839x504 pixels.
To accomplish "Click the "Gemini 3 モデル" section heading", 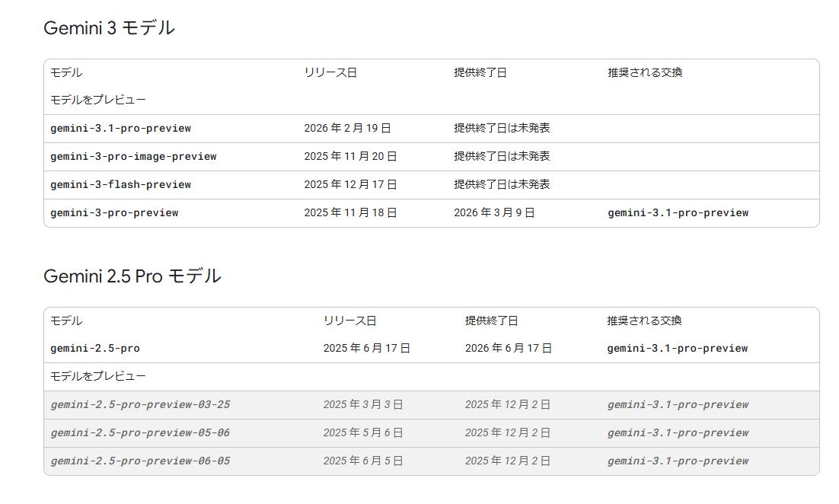I will [109, 28].
